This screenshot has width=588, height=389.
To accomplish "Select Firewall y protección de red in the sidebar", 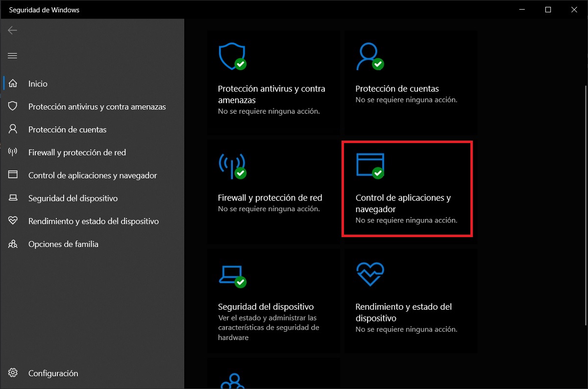I will pyautogui.click(x=77, y=153).
